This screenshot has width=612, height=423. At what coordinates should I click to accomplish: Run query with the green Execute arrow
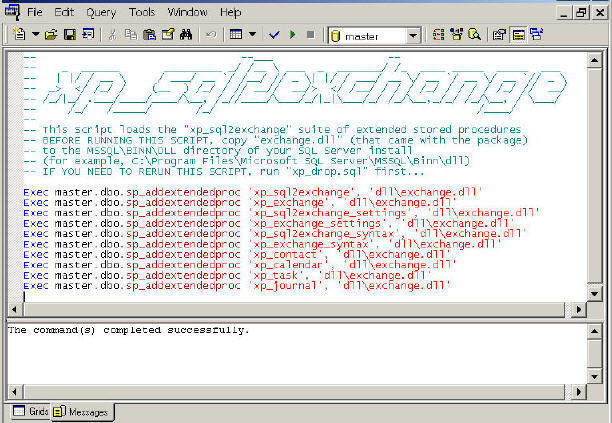[x=293, y=35]
